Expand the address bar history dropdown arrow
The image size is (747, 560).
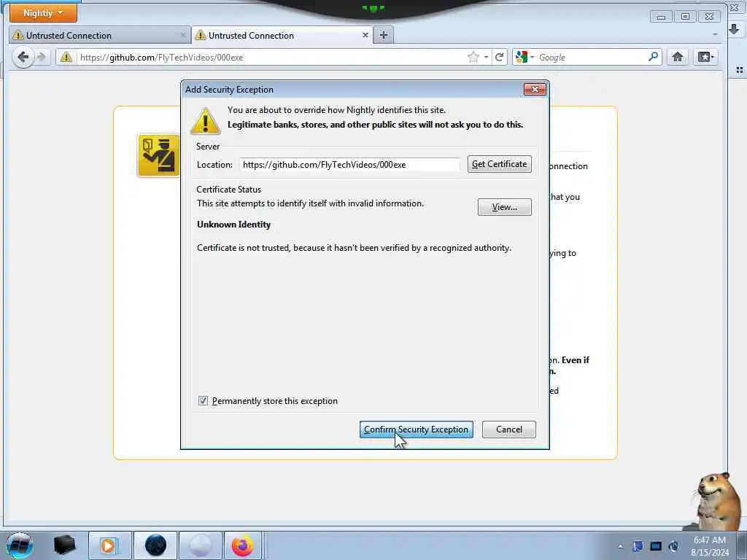[486, 57]
